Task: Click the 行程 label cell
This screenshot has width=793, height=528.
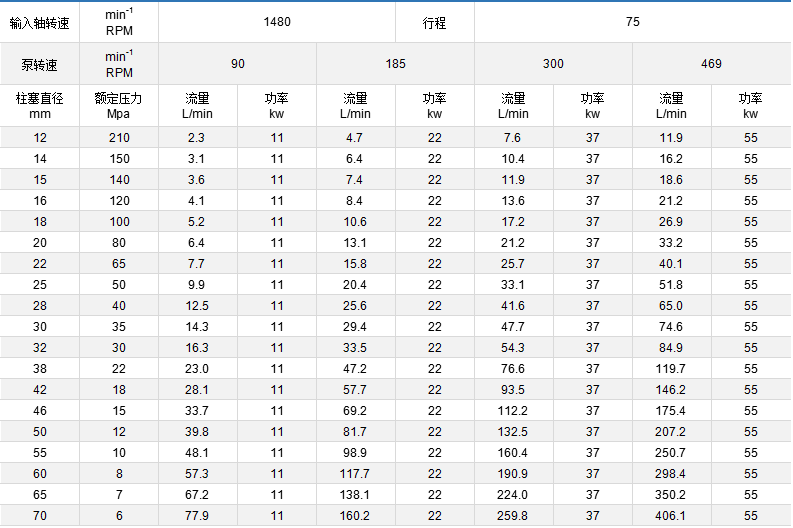Action: 434,21
